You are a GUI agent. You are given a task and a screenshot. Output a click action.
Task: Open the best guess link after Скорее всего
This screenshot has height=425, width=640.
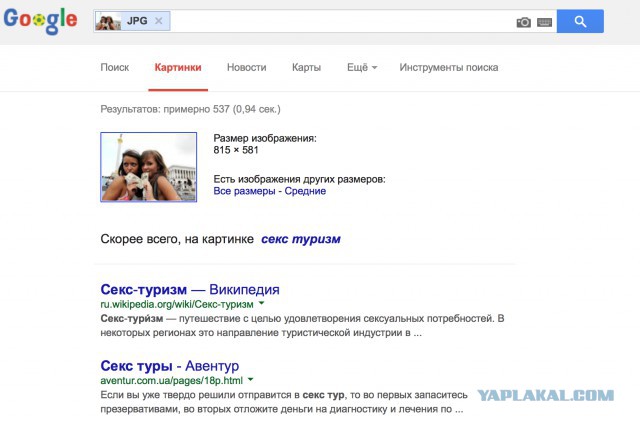[x=301, y=239]
